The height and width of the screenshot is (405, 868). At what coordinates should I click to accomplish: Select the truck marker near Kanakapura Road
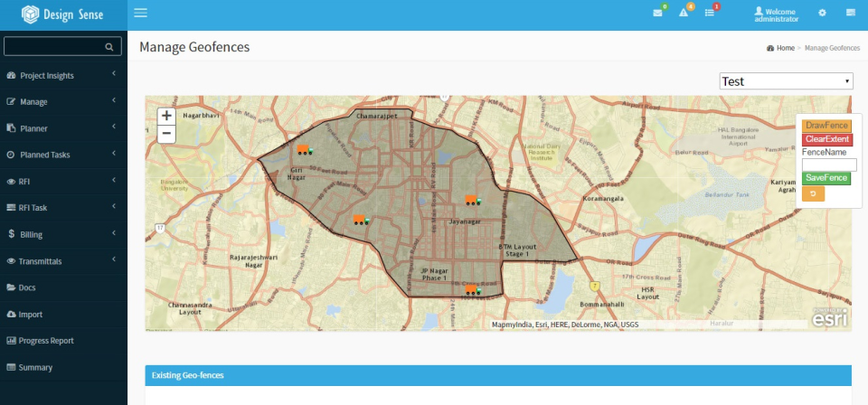(x=361, y=220)
